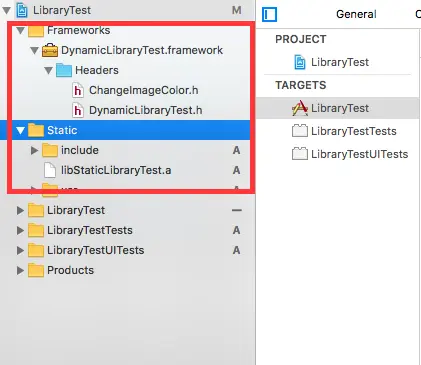Click the LibraryTest group folder icon
The width and height of the screenshot is (421, 365).
pos(36,210)
